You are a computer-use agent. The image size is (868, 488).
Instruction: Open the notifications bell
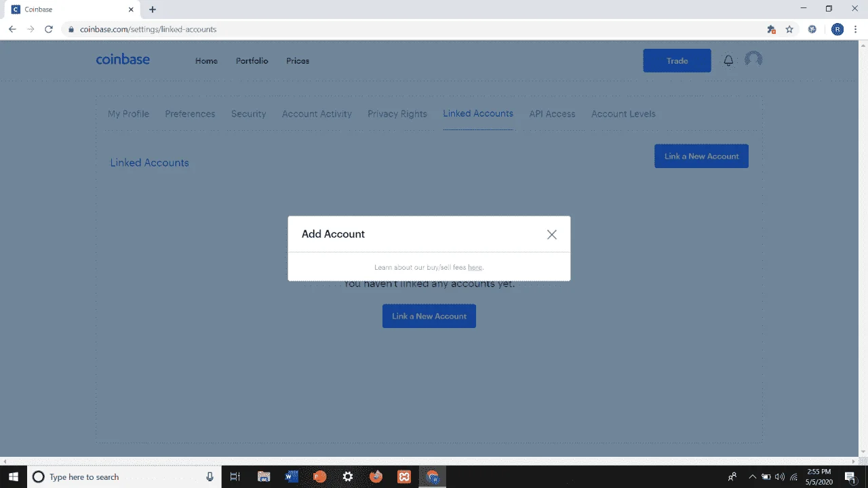click(x=728, y=60)
